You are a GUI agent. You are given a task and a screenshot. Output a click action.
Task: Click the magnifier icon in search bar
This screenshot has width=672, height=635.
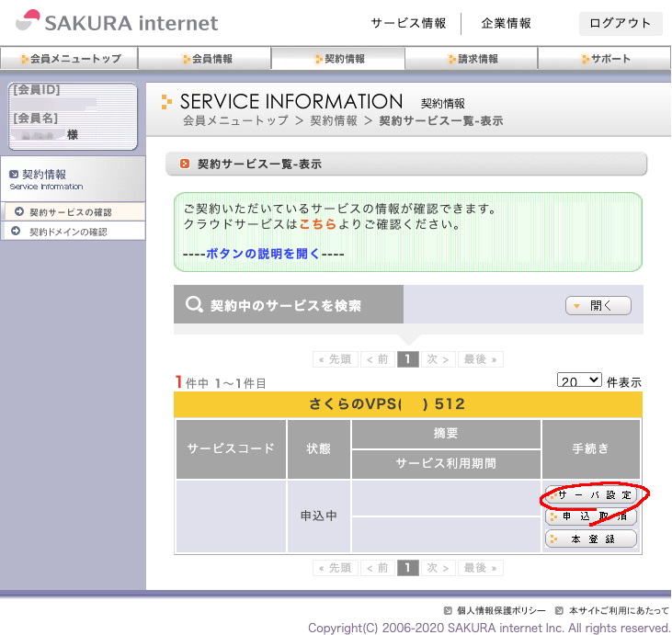click(x=194, y=305)
